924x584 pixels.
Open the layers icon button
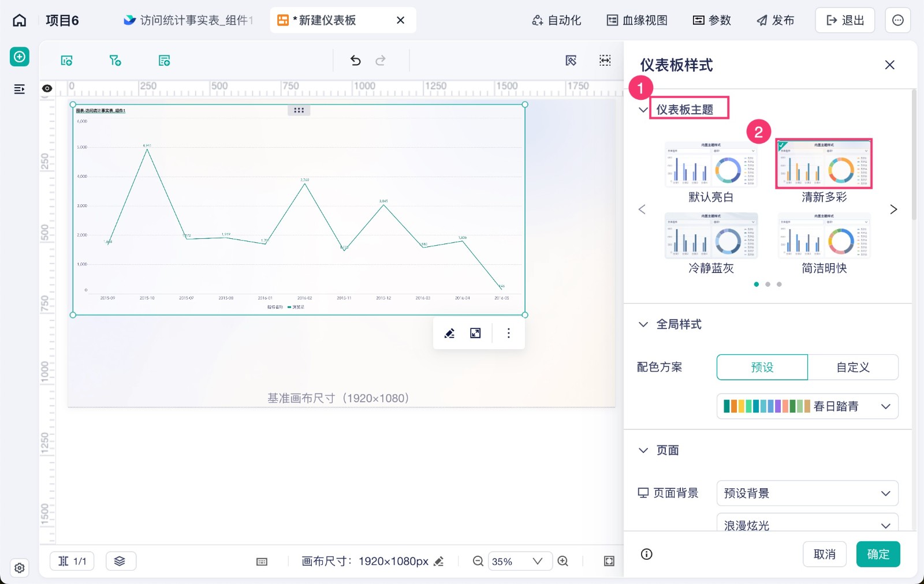pyautogui.click(x=121, y=561)
